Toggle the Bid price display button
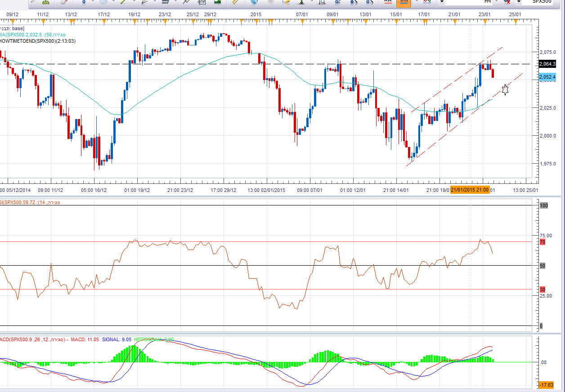This screenshot has height=392, width=565. coord(404,2)
